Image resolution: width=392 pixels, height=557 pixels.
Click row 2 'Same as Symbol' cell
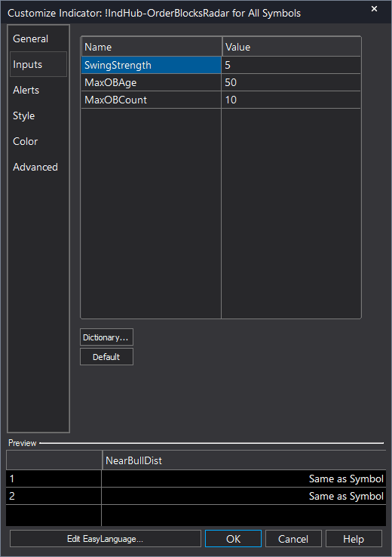(x=243, y=496)
